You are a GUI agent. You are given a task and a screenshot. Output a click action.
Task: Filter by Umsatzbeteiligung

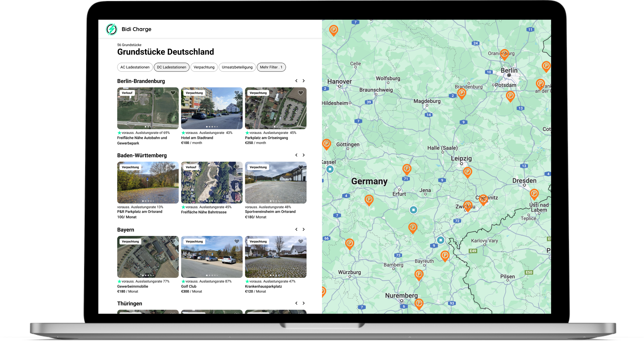tap(237, 67)
